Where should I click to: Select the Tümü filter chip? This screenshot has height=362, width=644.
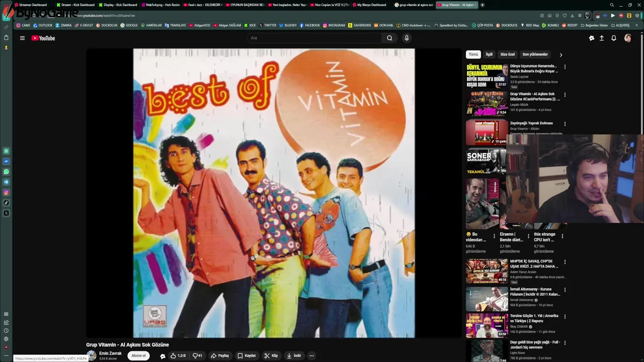coord(473,54)
